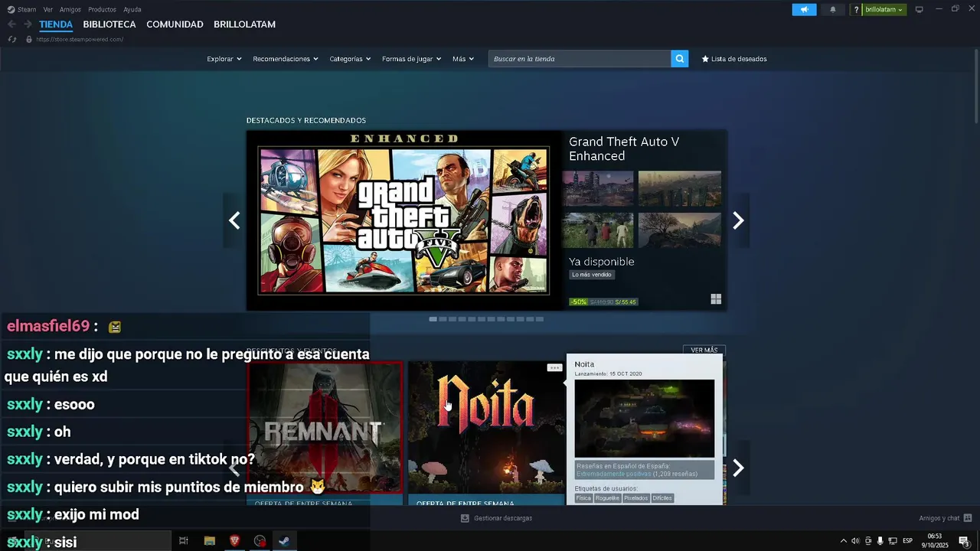Click the -50% discount price on GTA V

point(603,302)
